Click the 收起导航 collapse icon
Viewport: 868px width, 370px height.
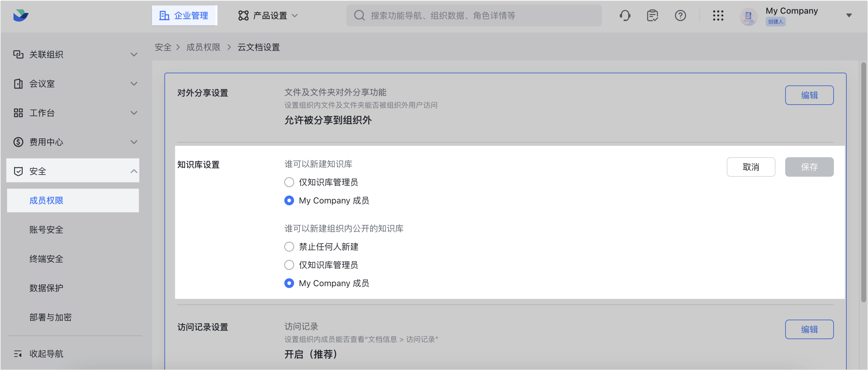coord(18,354)
